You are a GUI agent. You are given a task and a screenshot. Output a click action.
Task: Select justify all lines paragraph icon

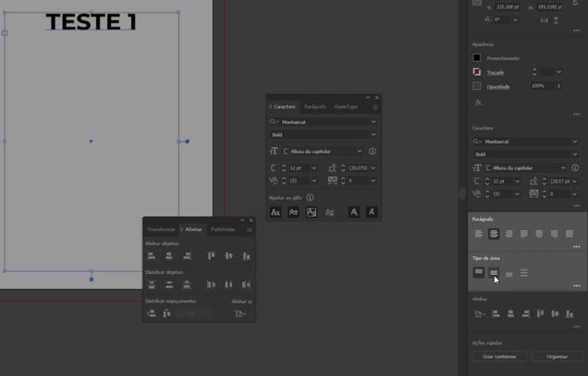coord(570,233)
